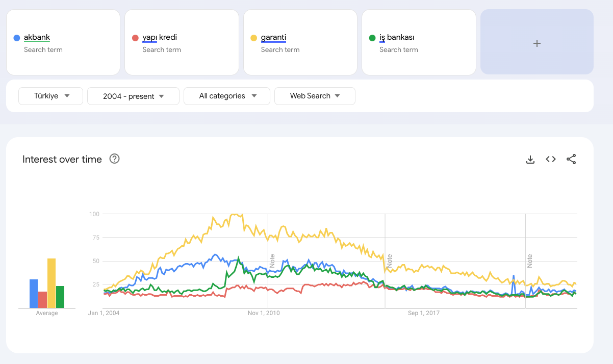This screenshot has width=613, height=364.
Task: Select the yellow garanti average bar
Action: [x=52, y=283]
